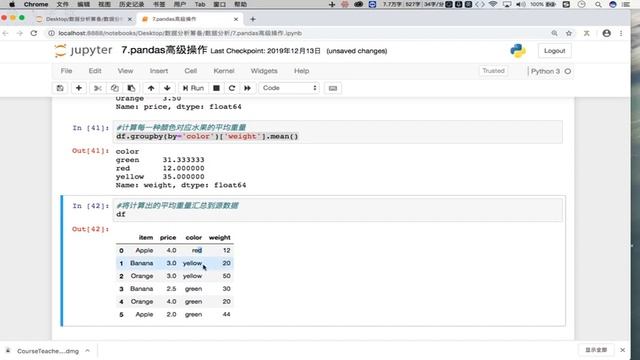Open the Cell menu in Jupyter

(191, 71)
